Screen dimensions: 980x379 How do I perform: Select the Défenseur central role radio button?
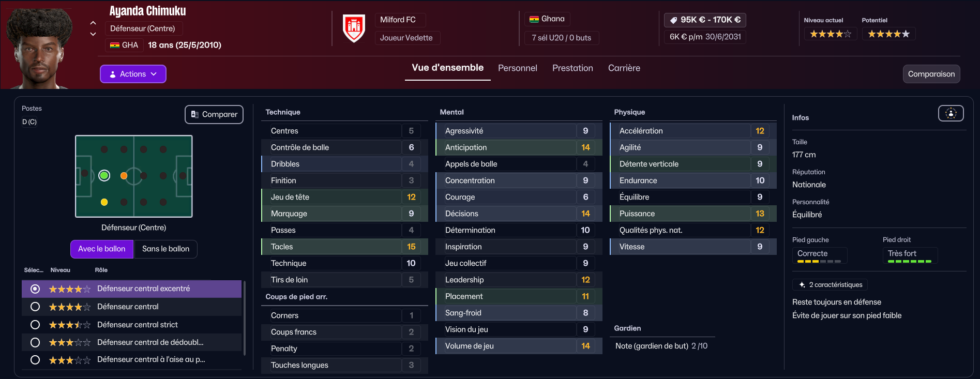coord(35,307)
